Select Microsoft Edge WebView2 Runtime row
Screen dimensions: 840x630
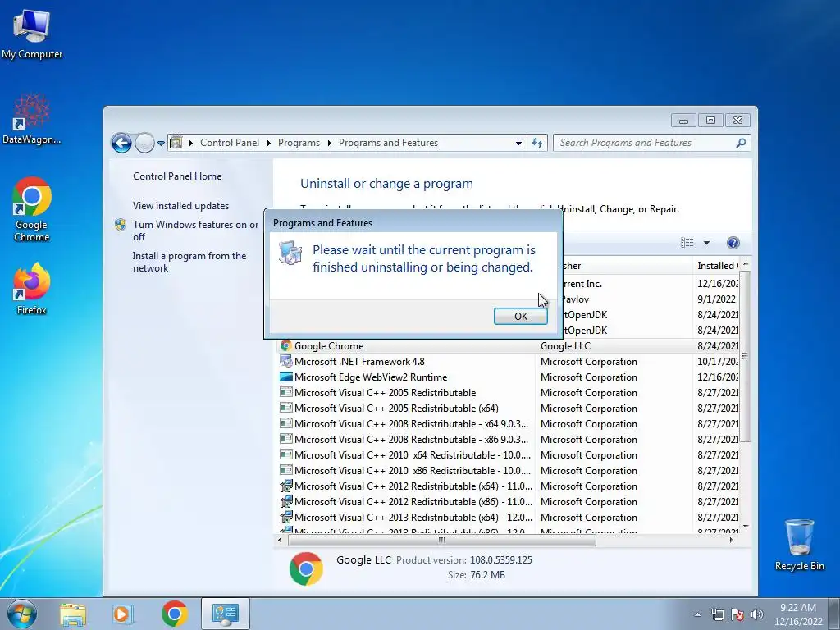click(x=508, y=377)
